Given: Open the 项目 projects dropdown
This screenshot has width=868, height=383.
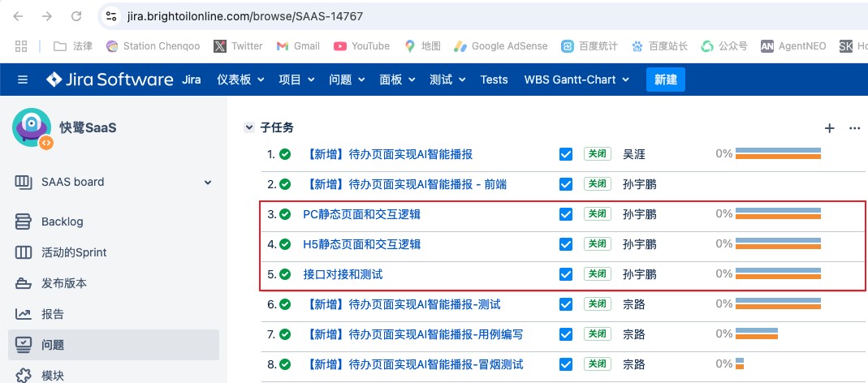Looking at the screenshot, I should coord(296,80).
